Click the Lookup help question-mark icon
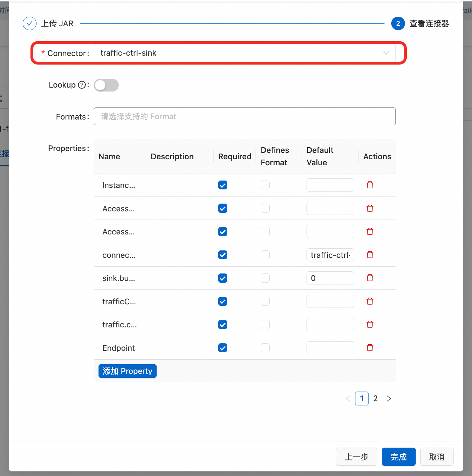 pyautogui.click(x=82, y=85)
